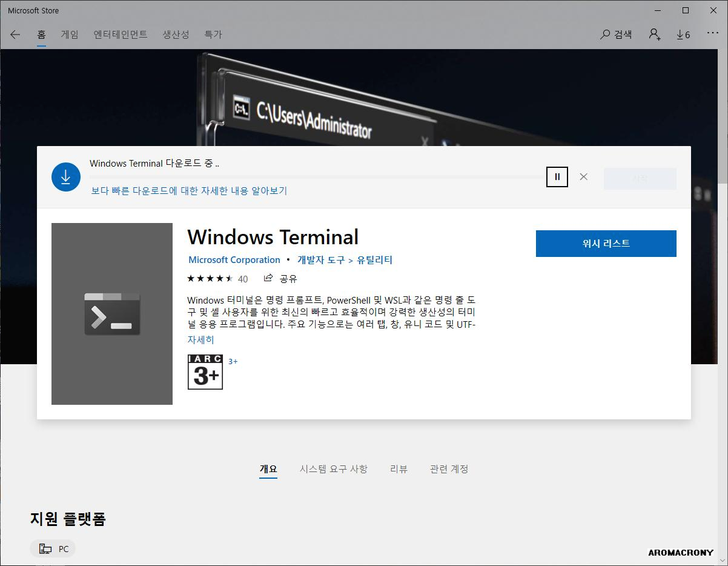
Task: Open the 게임 tab
Action: click(70, 35)
